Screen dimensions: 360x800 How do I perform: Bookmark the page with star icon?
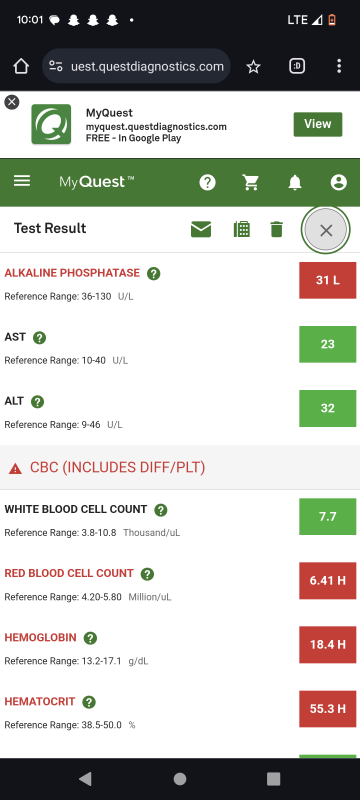[x=253, y=66]
